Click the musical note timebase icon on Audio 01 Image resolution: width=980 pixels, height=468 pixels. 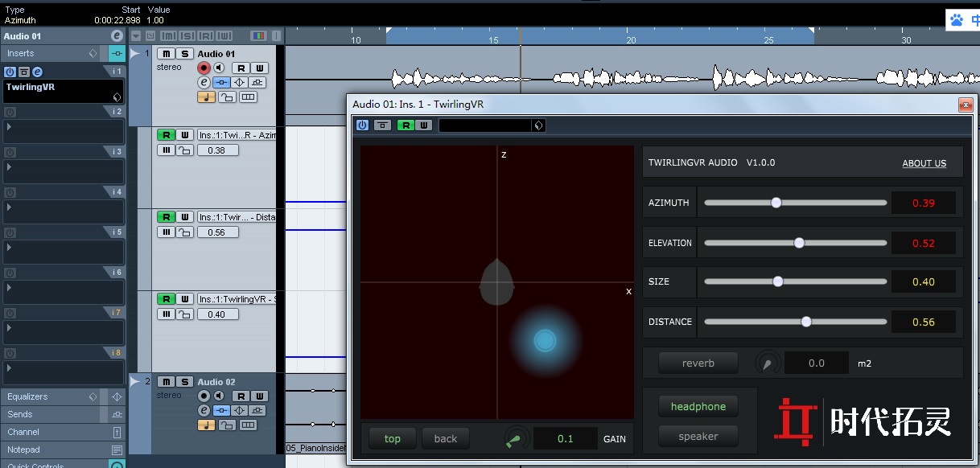pyautogui.click(x=206, y=97)
